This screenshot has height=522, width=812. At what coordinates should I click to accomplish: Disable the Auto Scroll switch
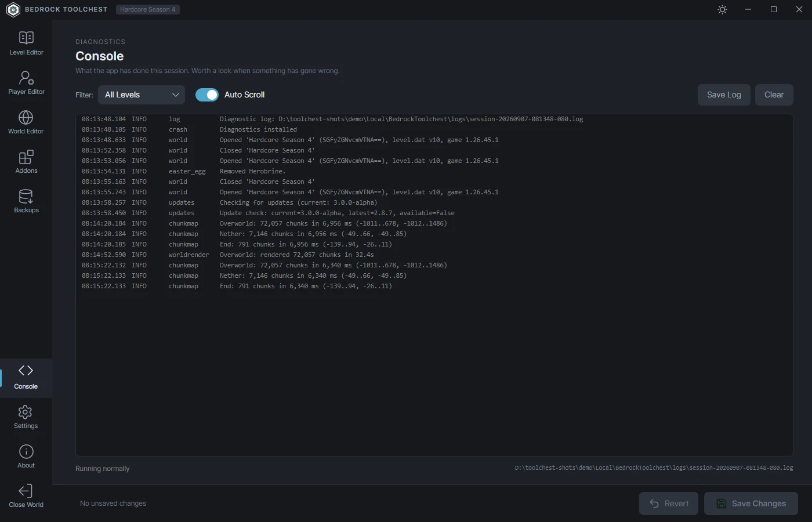[207, 95]
